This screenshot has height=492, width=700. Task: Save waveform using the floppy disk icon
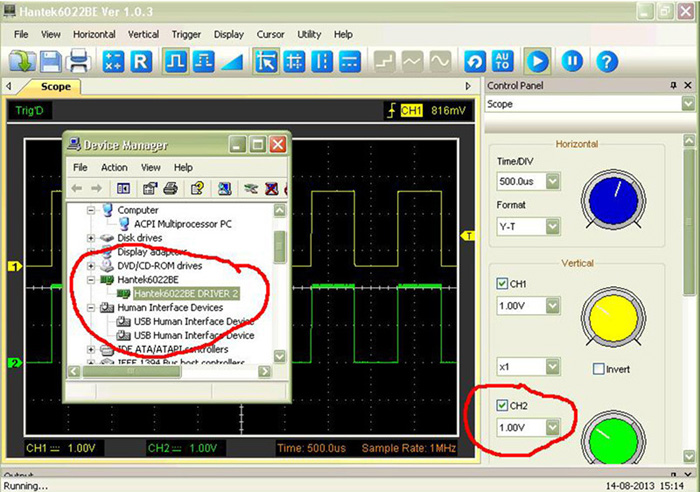[50, 61]
